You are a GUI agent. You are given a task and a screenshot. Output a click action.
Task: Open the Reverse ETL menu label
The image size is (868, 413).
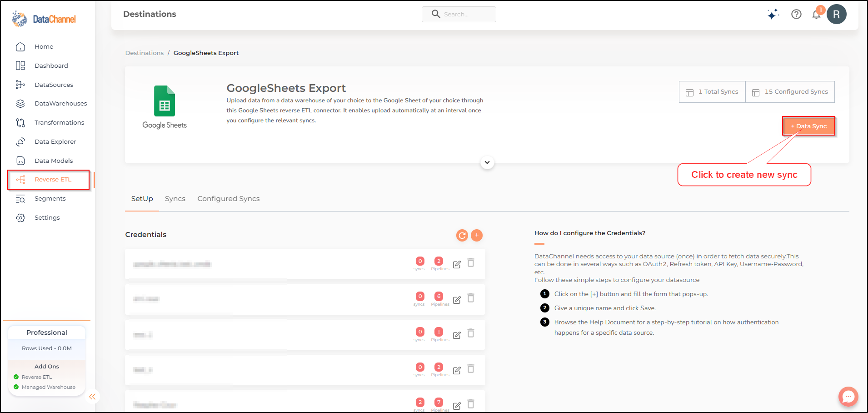coord(53,180)
